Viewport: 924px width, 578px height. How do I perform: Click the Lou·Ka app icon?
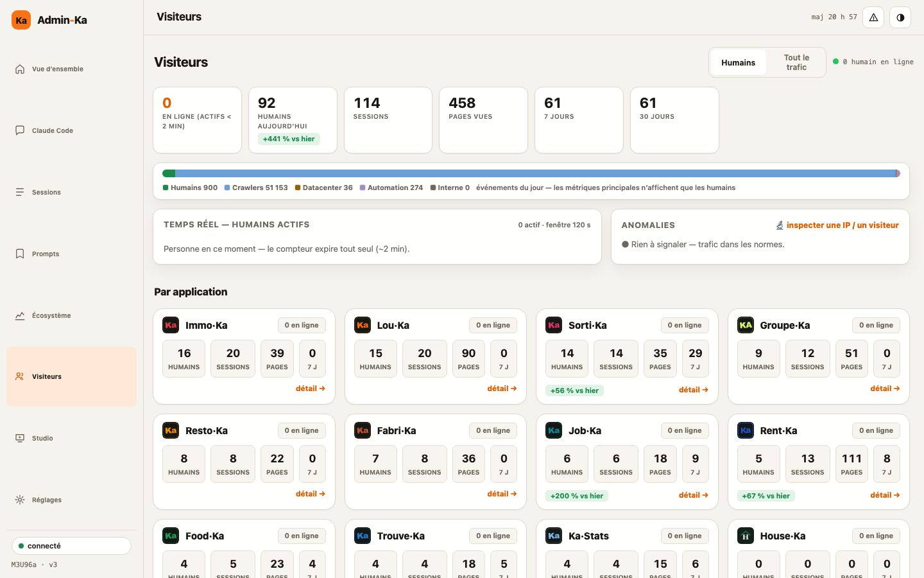pos(363,325)
